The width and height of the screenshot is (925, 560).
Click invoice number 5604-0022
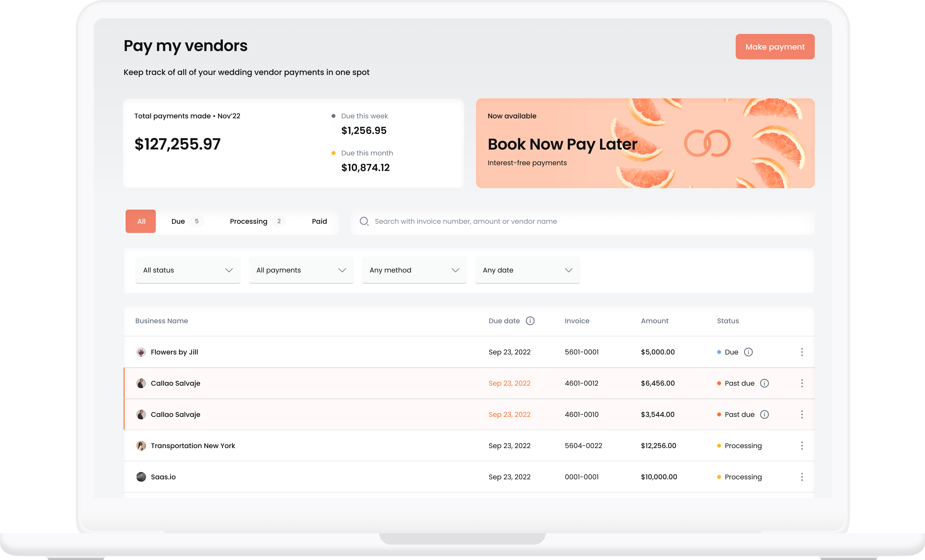click(x=583, y=446)
